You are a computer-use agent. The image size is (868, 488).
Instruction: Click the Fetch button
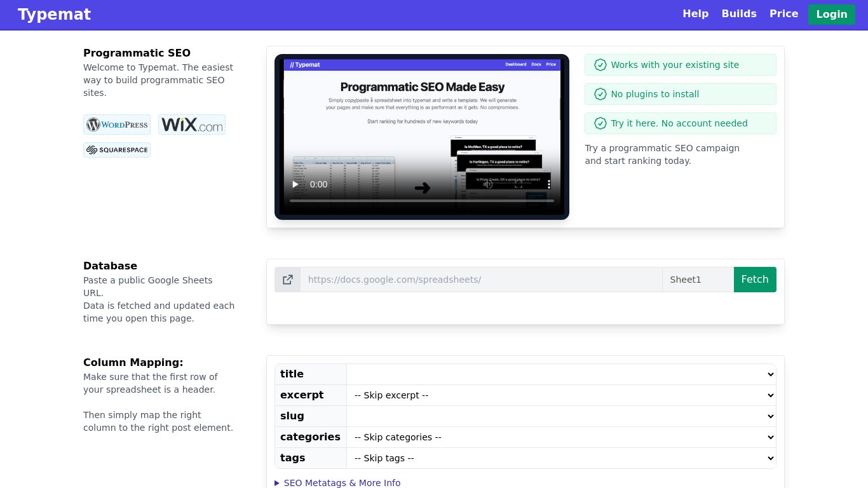[755, 280]
